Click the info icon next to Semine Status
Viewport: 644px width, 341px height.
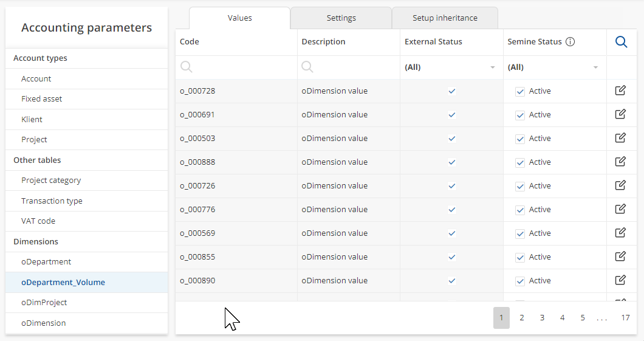pyautogui.click(x=570, y=42)
